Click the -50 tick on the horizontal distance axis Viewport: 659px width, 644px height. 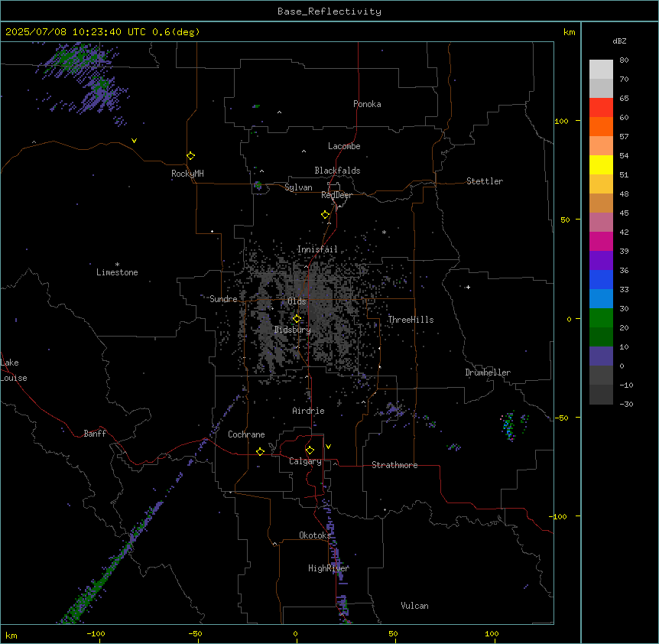(195, 633)
